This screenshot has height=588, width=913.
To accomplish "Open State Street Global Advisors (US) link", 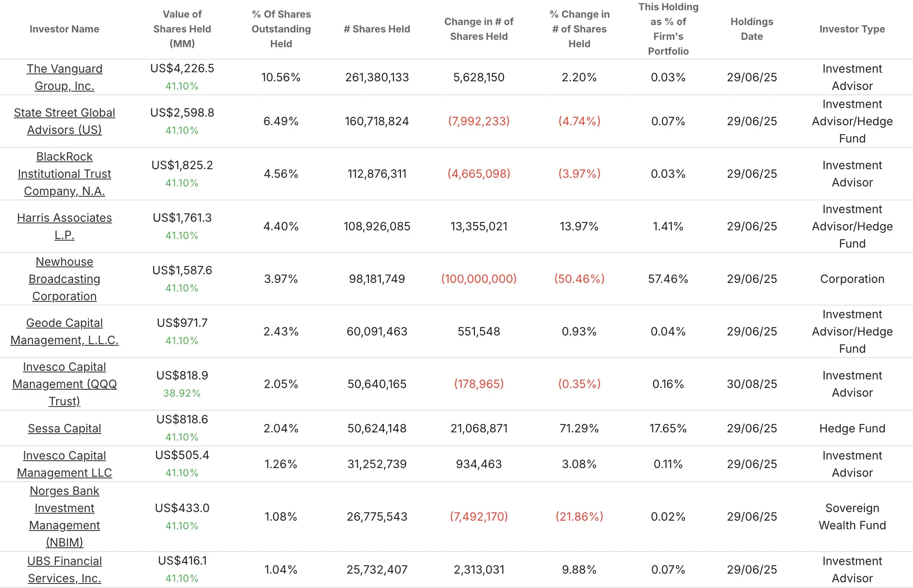I will 64,121.
